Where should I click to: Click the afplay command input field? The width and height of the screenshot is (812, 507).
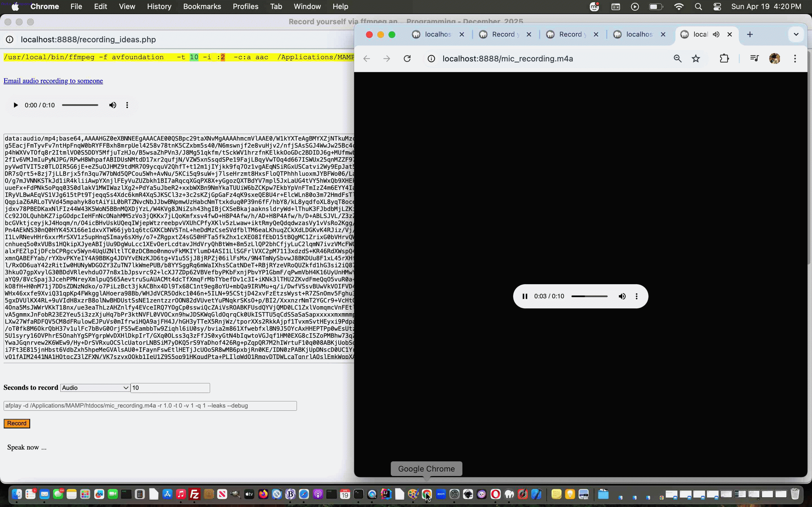click(150, 405)
